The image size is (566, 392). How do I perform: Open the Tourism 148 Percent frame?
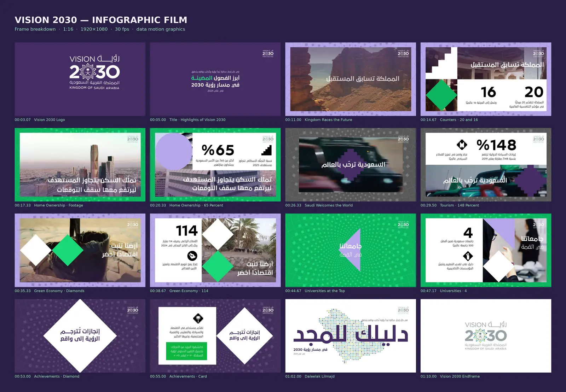tap(486, 165)
